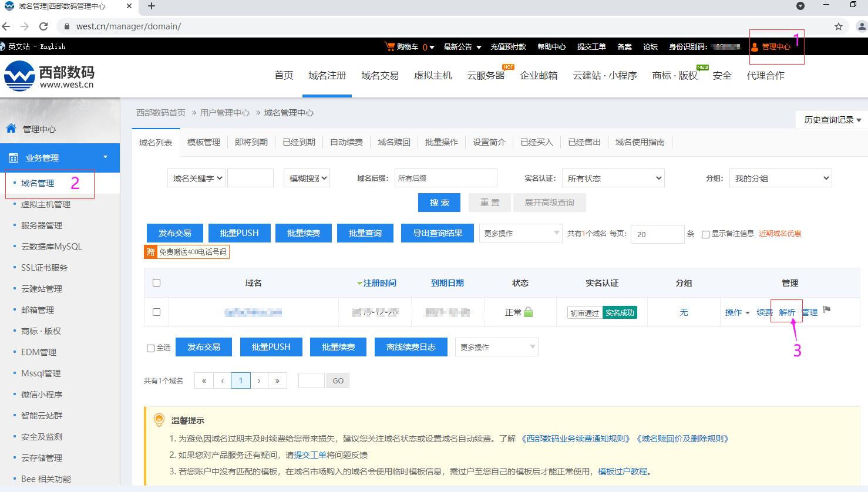Expand the 历史查询记录 dropdown
Image resolution: width=868 pixels, height=492 pixels.
tap(832, 120)
